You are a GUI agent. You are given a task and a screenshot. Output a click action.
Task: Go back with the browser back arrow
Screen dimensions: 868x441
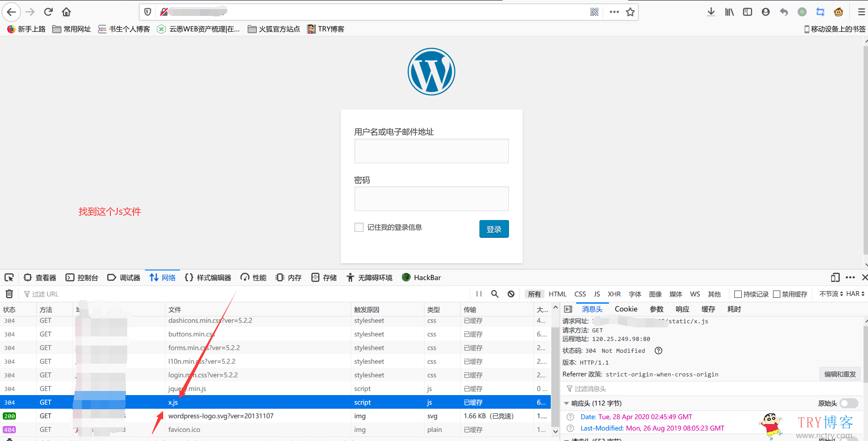11,12
